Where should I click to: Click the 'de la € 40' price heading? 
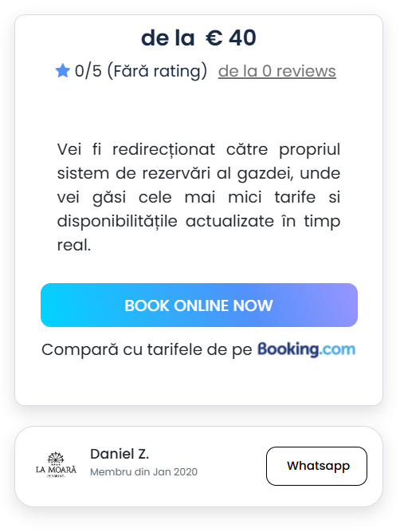pyautogui.click(x=198, y=37)
